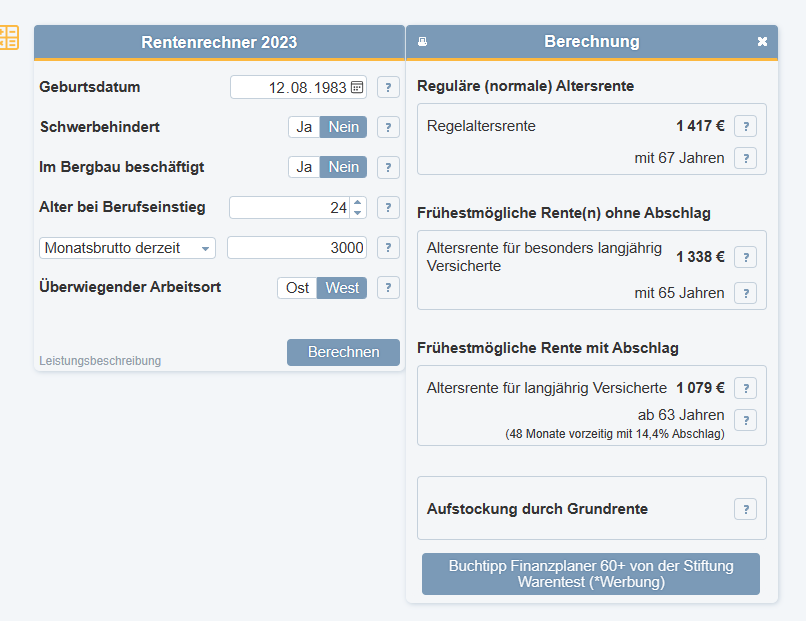Click the print icon in Berechnung header
806x621 pixels.
tap(422, 42)
